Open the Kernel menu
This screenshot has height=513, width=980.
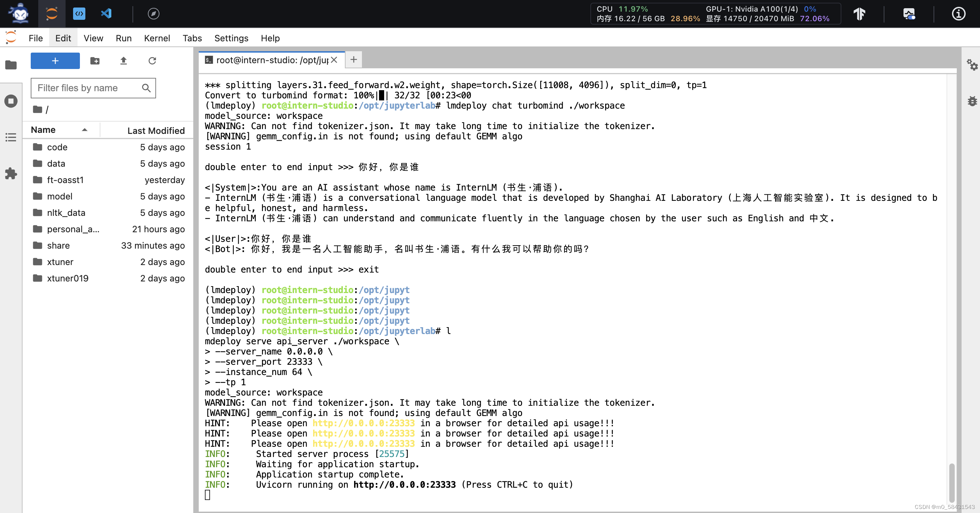tap(157, 38)
